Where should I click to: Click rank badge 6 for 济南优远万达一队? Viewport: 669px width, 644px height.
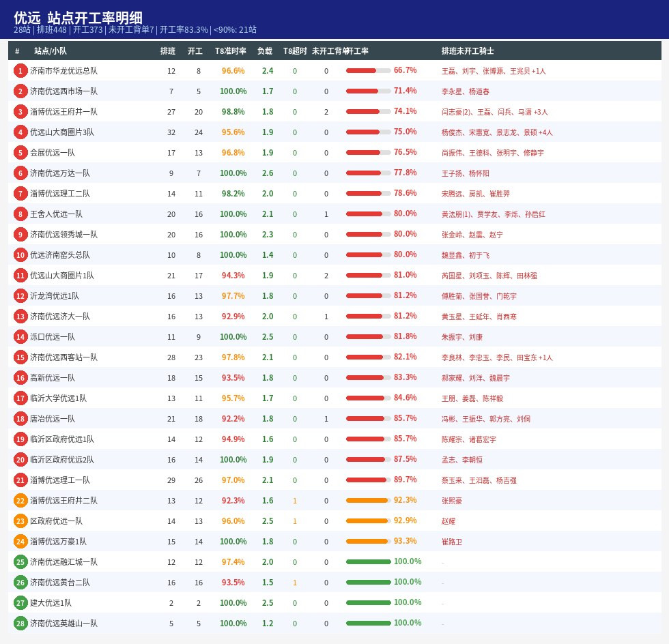coord(20,173)
